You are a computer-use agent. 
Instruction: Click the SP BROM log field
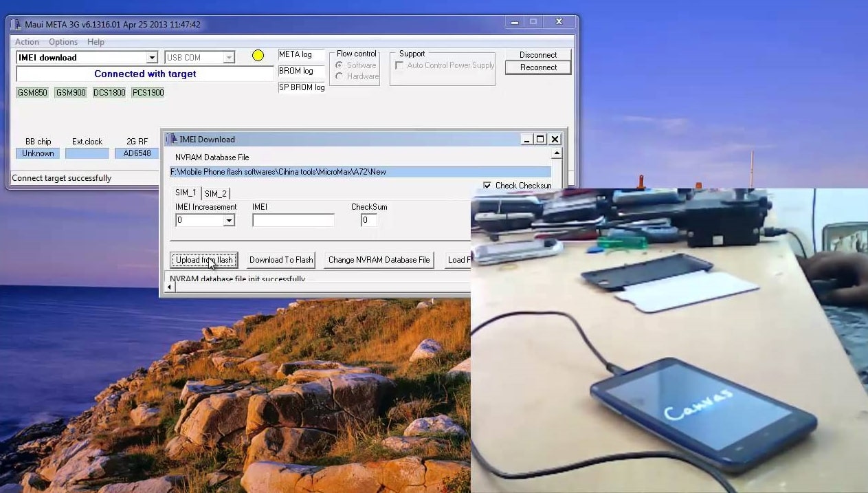tap(301, 88)
